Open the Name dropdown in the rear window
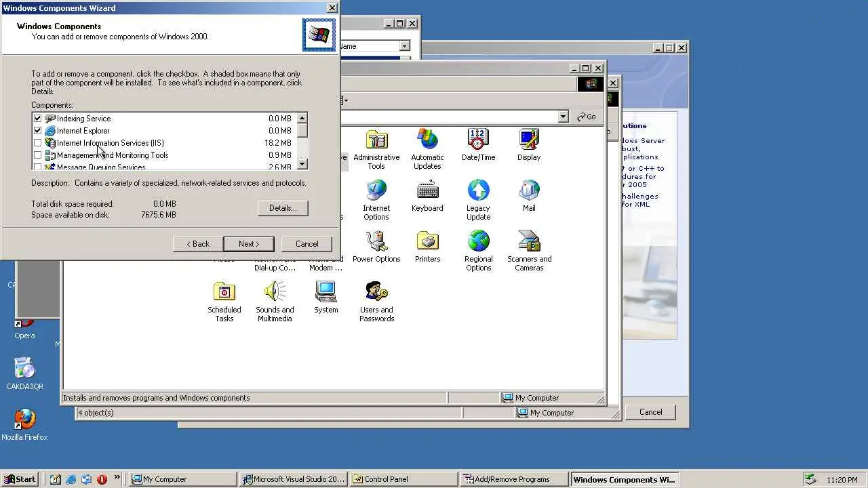Viewport: 868px width, 488px height. click(x=405, y=46)
